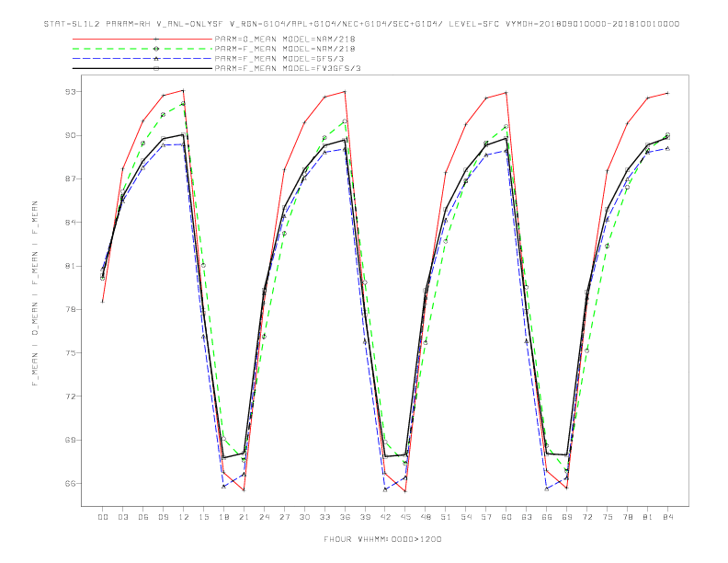Select legend entry PARM=F_MEAN MODEL=GFS/3
The height and width of the screenshot is (563, 728).
pos(279,59)
